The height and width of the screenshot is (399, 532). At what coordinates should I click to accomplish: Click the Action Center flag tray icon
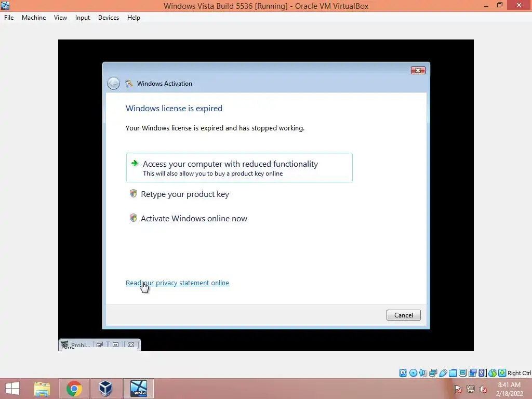(x=458, y=389)
